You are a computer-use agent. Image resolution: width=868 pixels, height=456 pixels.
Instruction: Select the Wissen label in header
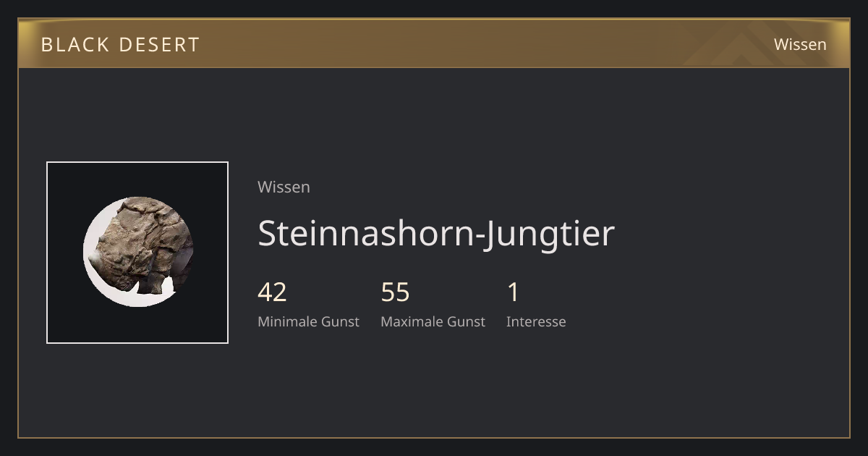click(x=800, y=44)
